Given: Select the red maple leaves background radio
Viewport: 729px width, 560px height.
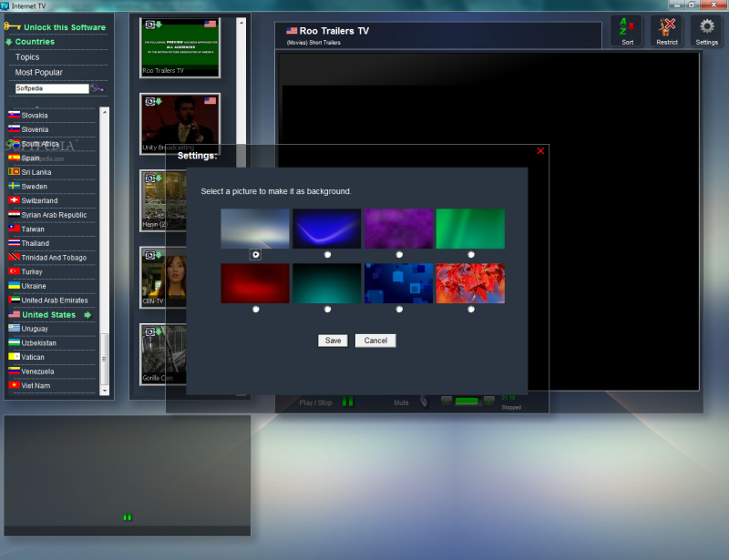Looking at the screenshot, I should click(471, 309).
